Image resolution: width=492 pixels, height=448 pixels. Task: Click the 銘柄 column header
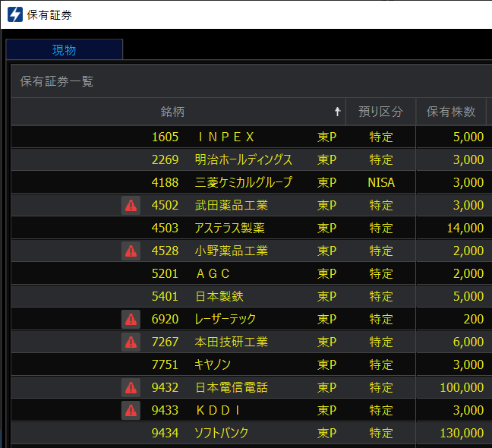click(x=178, y=112)
